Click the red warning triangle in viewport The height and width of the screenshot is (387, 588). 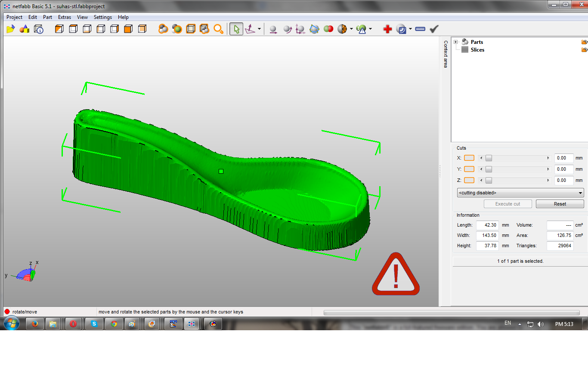(x=396, y=274)
